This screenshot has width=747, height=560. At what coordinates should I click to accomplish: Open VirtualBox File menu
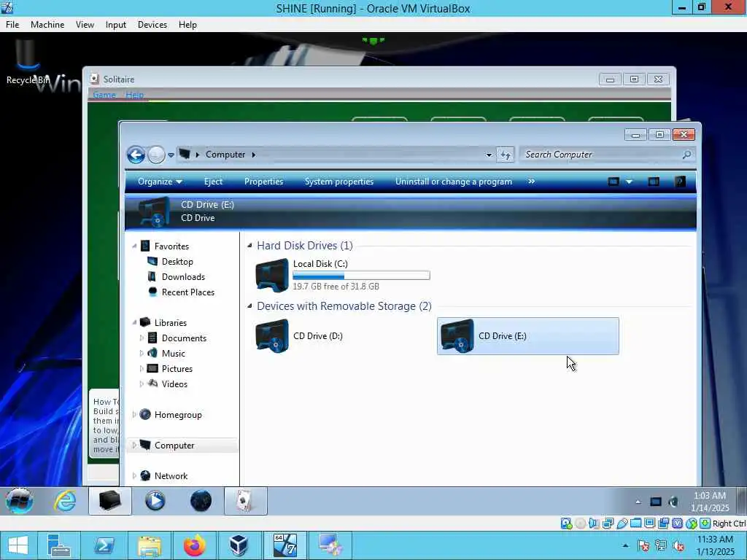tap(12, 25)
